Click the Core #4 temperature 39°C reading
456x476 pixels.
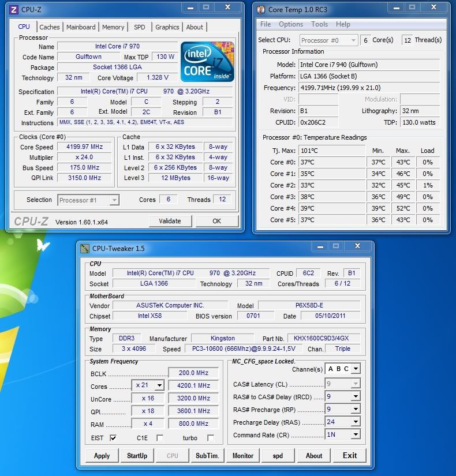pos(332,208)
